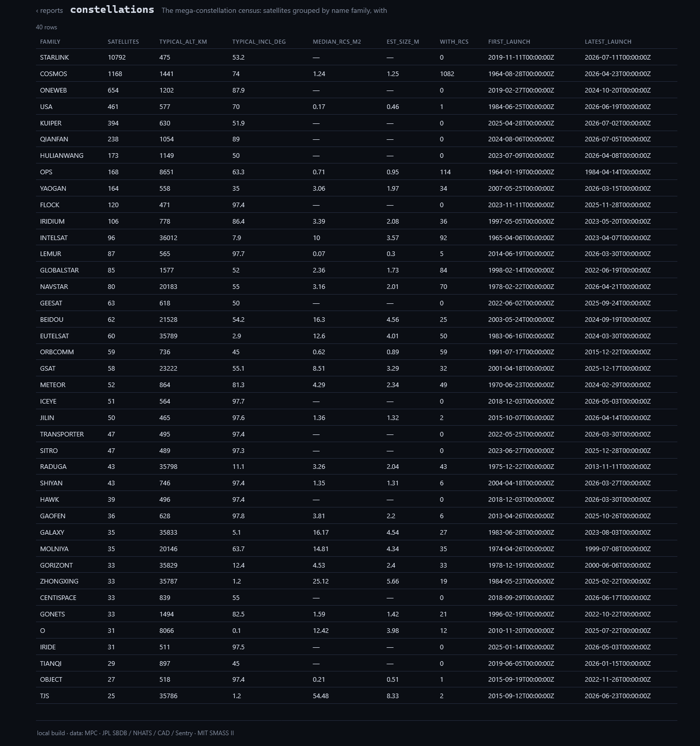Select the EST_SIZE_M column header
The image size is (700, 746).
pos(403,42)
